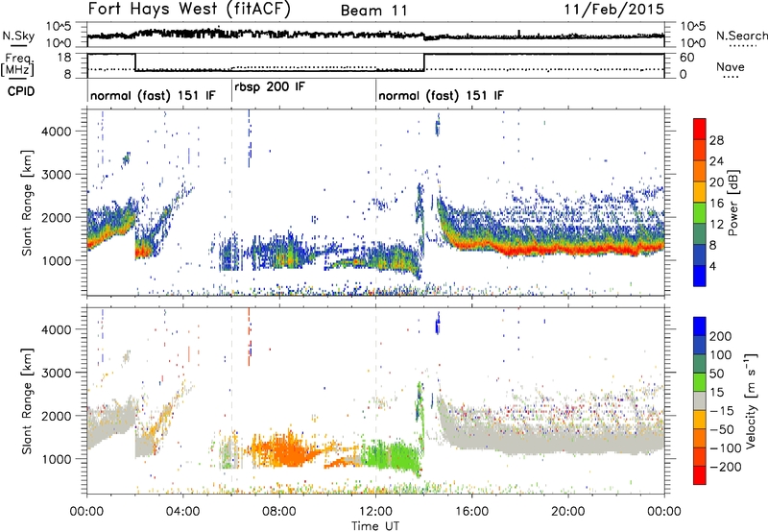The image size is (768, 532).
Task: Click the 'Fort Hays West (fitACF)' title
Action: click(189, 10)
